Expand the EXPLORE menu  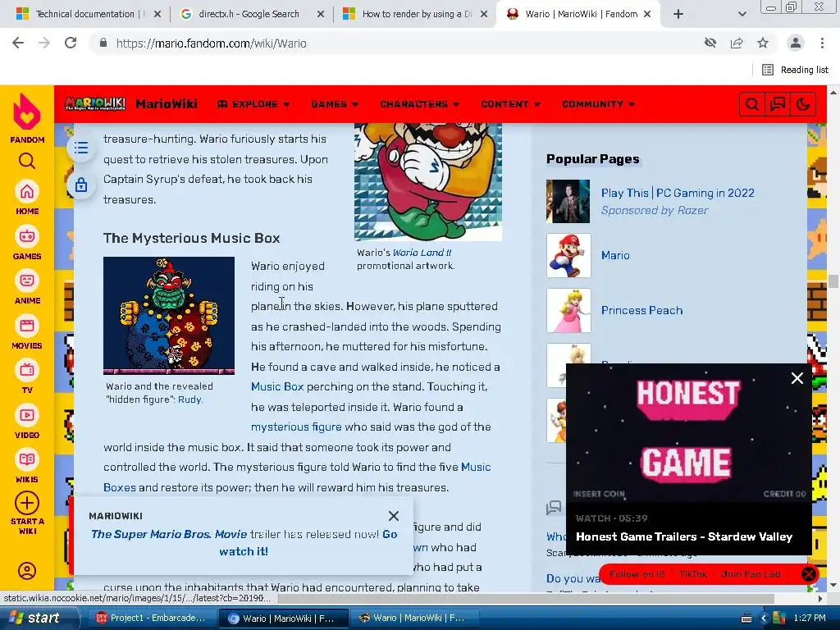[253, 104]
